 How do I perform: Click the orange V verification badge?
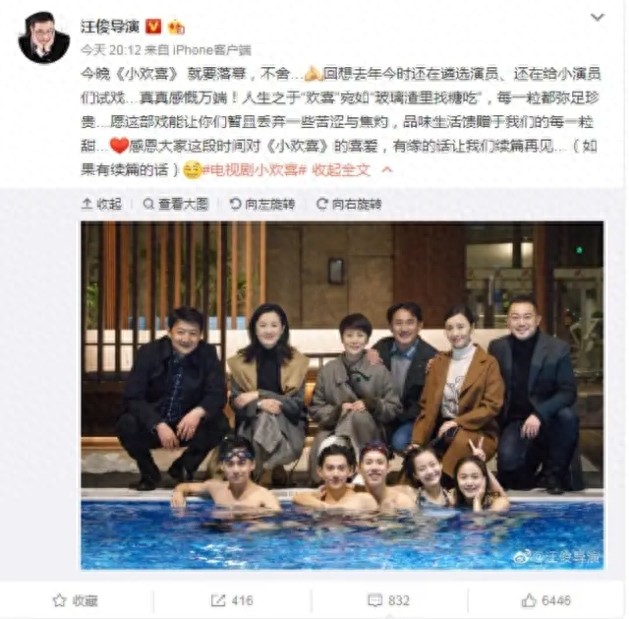153,26
